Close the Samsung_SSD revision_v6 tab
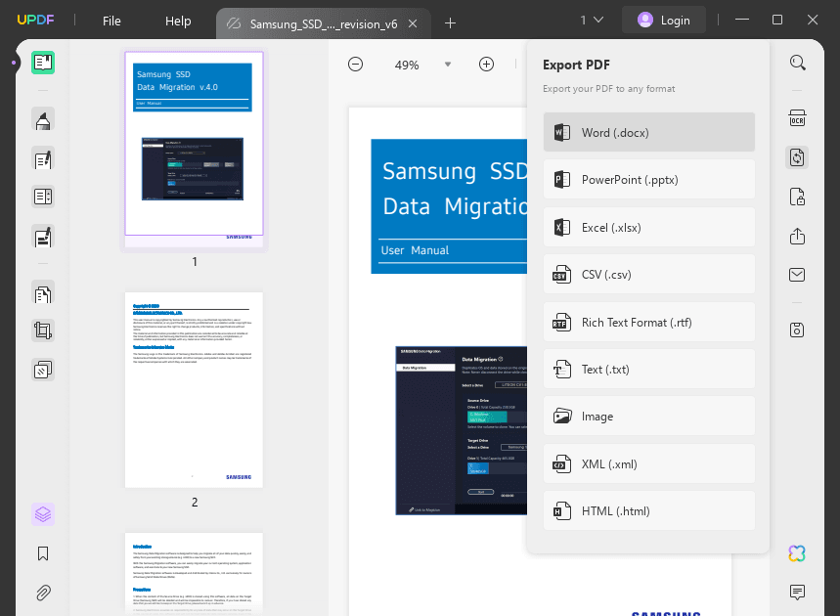This screenshot has width=840, height=616. point(413,23)
